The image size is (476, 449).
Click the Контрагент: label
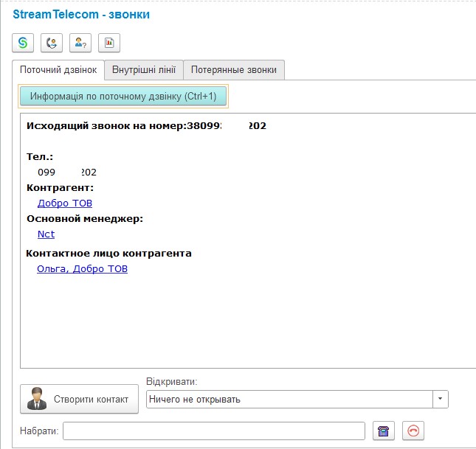click(x=60, y=187)
